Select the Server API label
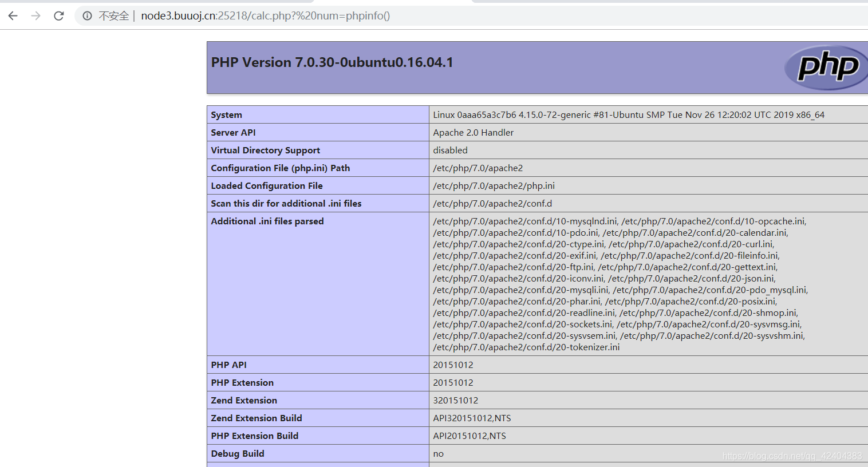The width and height of the screenshot is (868, 467). coord(233,133)
